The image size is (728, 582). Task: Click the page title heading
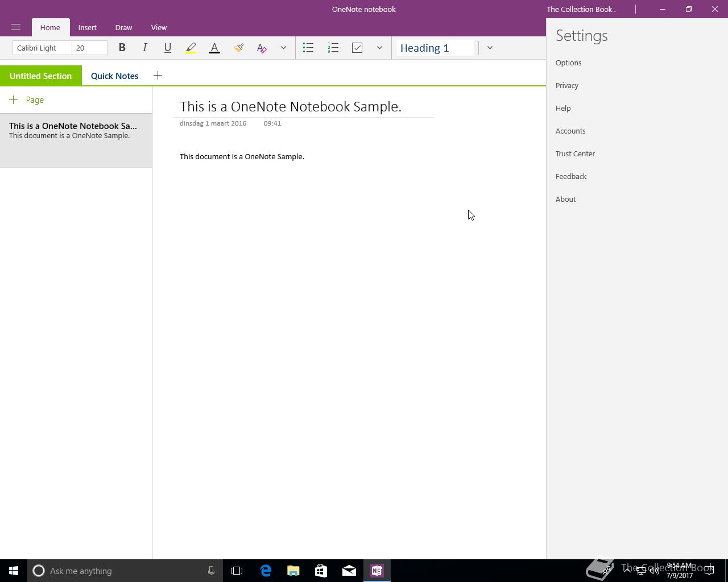pos(291,106)
